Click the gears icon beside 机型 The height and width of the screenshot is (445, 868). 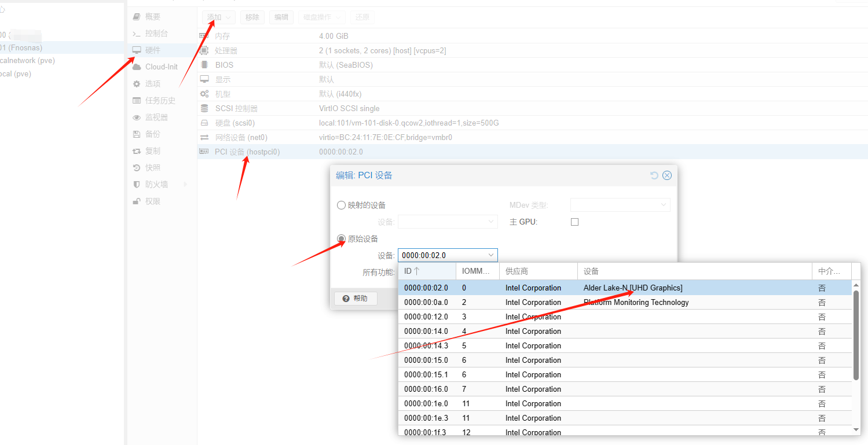pos(204,94)
